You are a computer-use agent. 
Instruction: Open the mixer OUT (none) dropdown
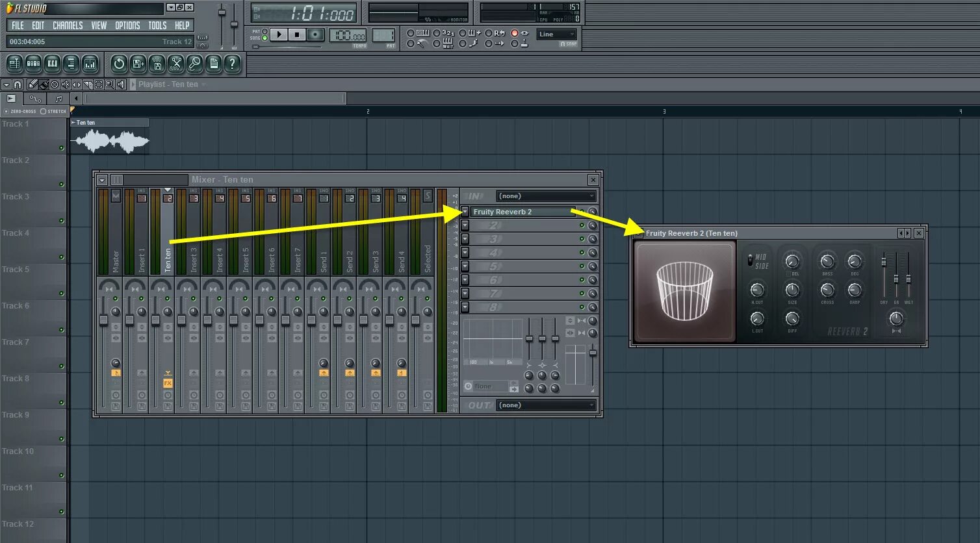[546, 405]
